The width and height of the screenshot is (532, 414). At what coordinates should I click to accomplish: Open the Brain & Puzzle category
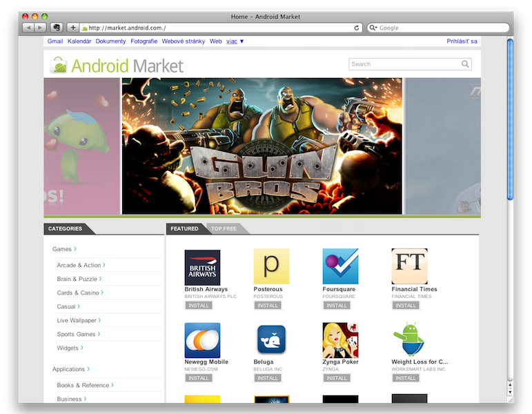pos(79,279)
